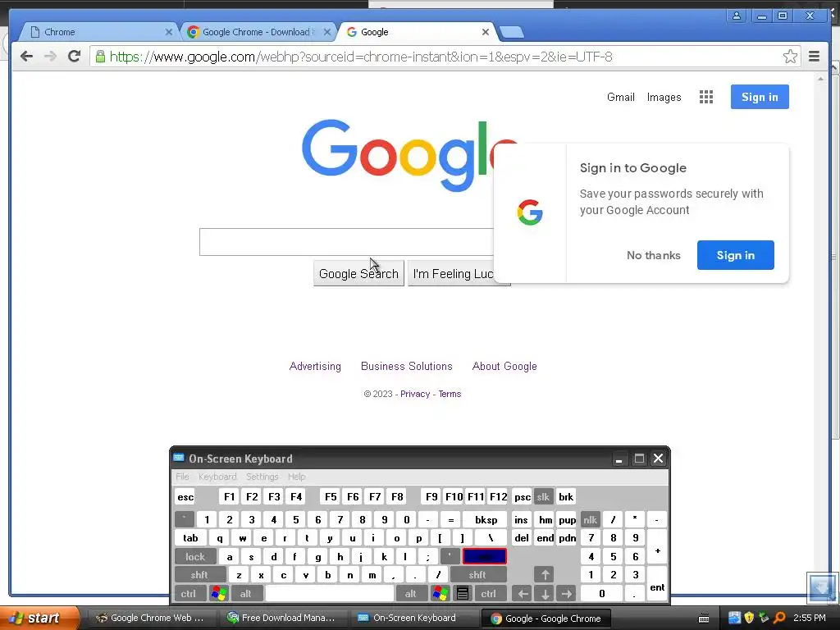840x630 pixels.
Task: Close the Chrome tab
Action: pyautogui.click(x=169, y=32)
